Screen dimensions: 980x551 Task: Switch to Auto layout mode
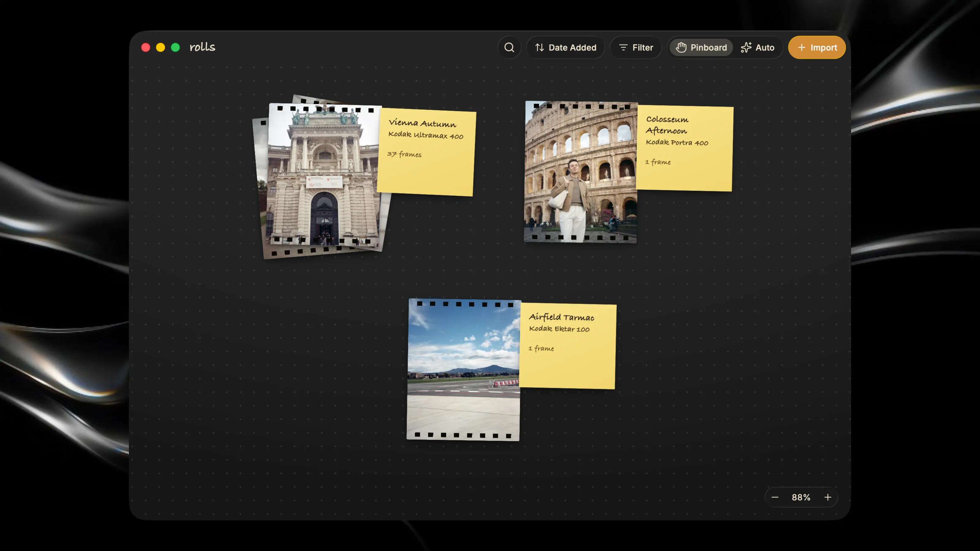[757, 47]
